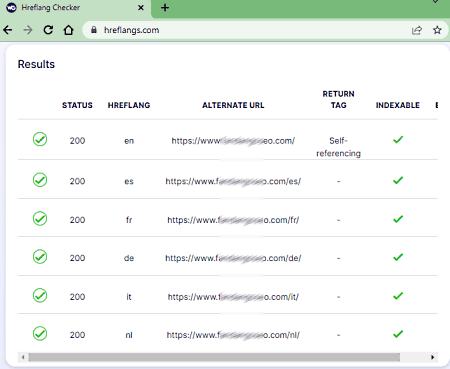
Task: Open a new tab with plus
Action: coord(165,8)
